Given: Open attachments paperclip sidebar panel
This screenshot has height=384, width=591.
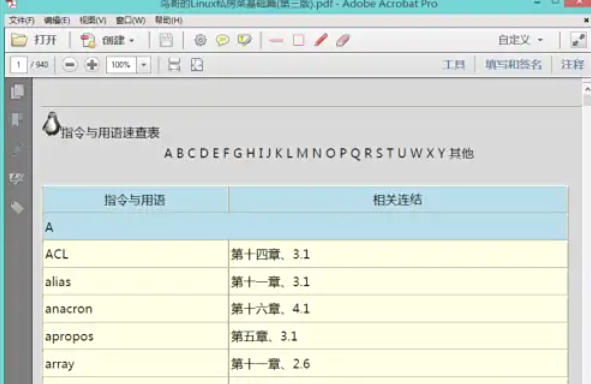Looking at the screenshot, I should click(17, 150).
